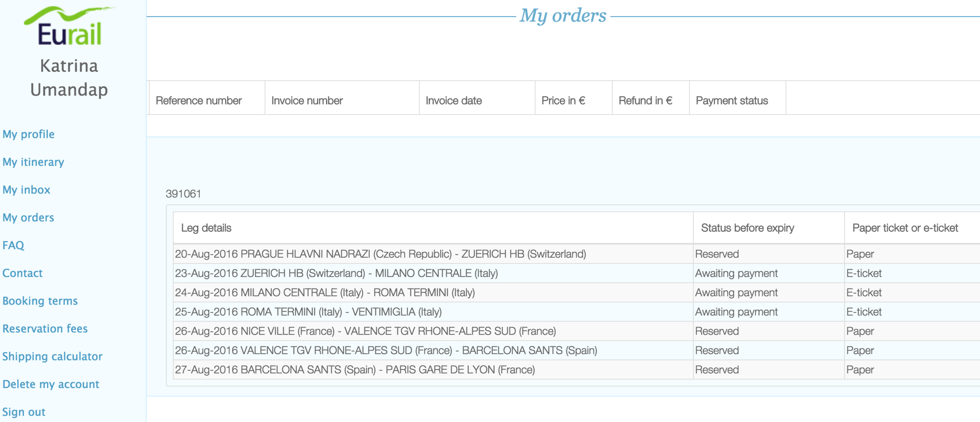Select the Prague to Zuerich leg
Viewport: 980px width, 422px height.
pyautogui.click(x=380, y=254)
